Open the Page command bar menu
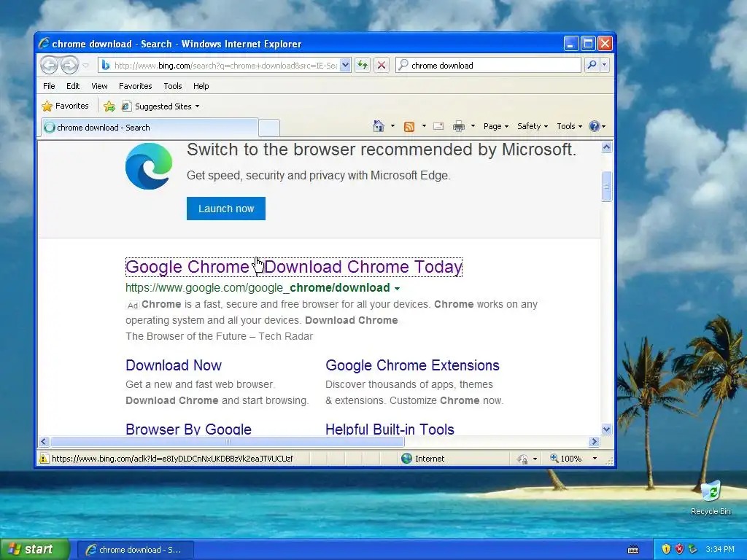Image resolution: width=747 pixels, height=560 pixels. pyautogui.click(x=496, y=126)
